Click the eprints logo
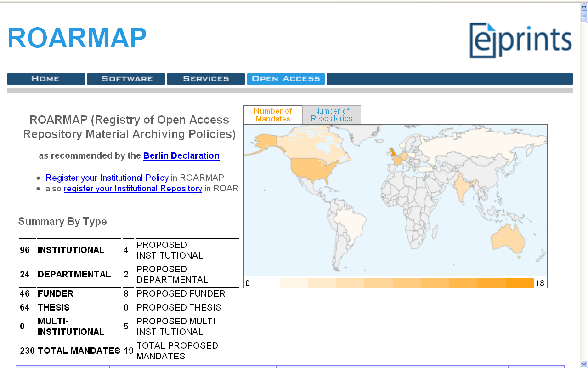Image resolution: width=588 pixels, height=368 pixels. 520,40
